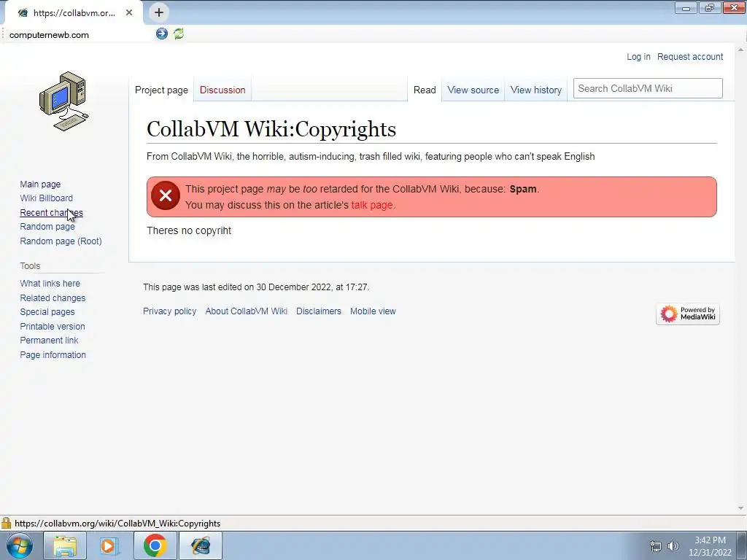Open the Page information link
The width and height of the screenshot is (747, 560).
pos(53,355)
